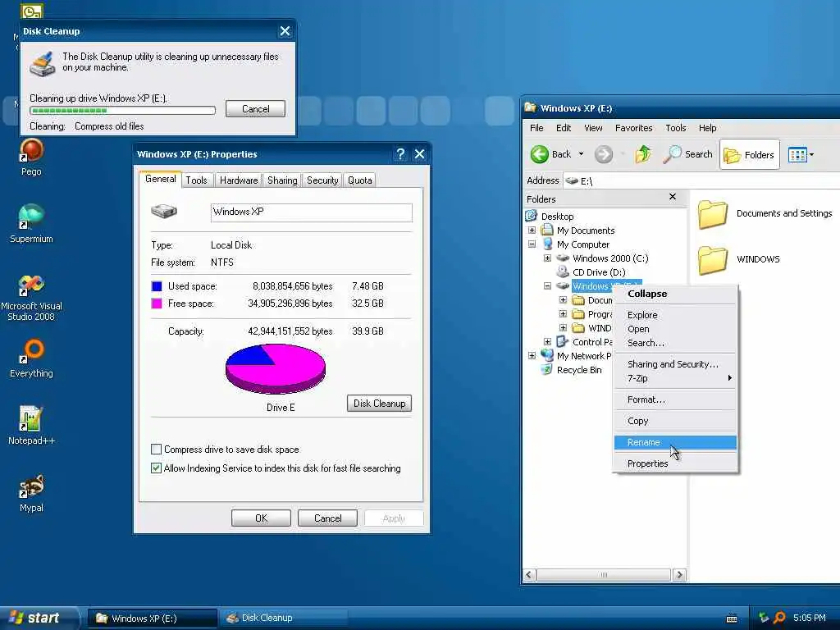Open the Edit menu in Explorer

pyautogui.click(x=563, y=128)
